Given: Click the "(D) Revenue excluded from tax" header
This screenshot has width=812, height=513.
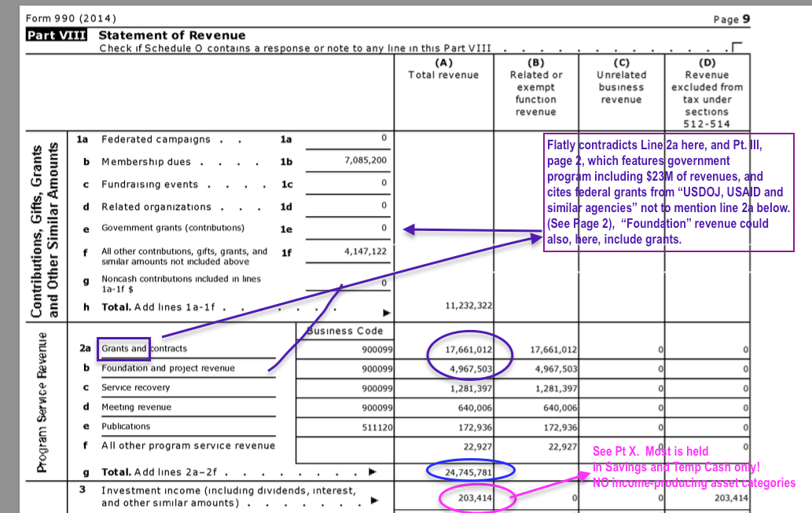Looking at the screenshot, I should click(707, 93).
